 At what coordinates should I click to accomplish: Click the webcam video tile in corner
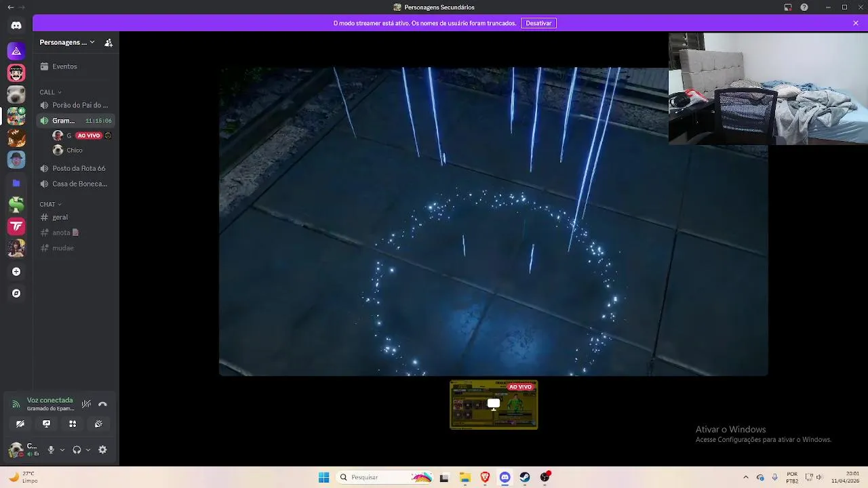click(x=768, y=89)
